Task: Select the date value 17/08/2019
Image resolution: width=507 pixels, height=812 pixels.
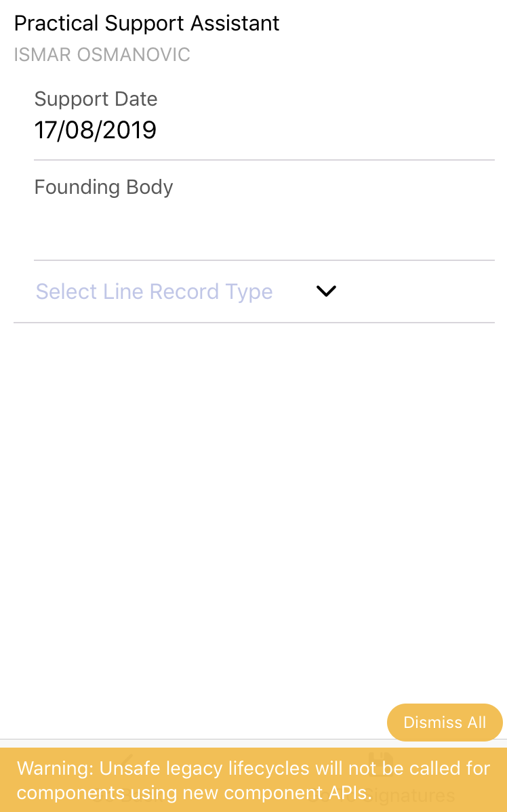Action: [x=96, y=129]
